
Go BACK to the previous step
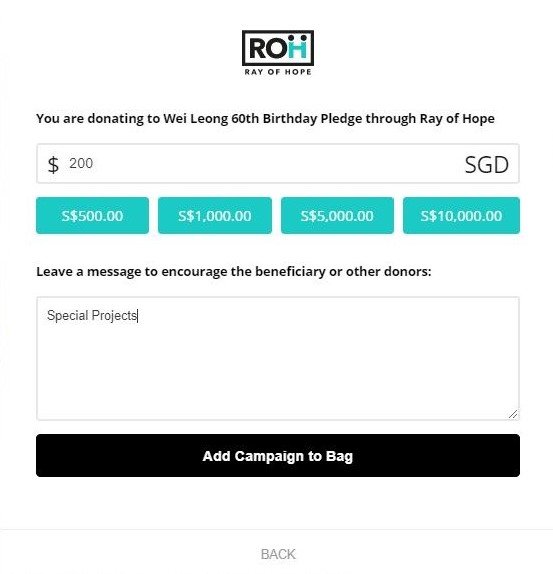278,554
